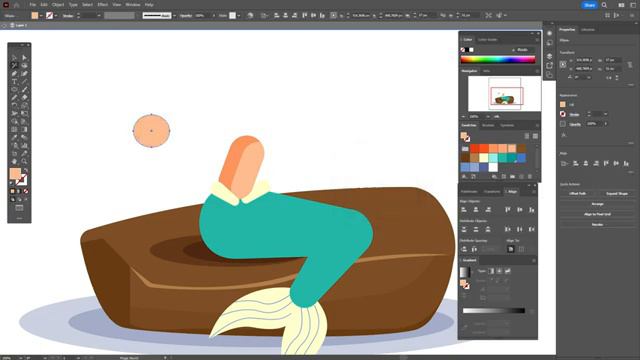Select the Gradient tool in the toolbox

(x=24, y=129)
